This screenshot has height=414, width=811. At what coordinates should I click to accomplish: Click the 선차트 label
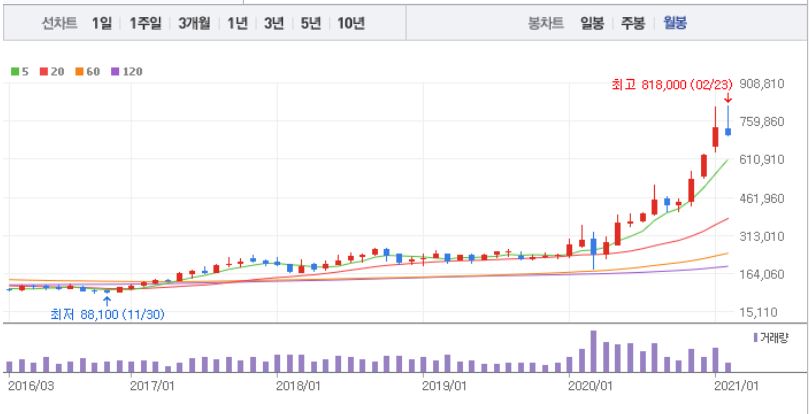point(59,23)
